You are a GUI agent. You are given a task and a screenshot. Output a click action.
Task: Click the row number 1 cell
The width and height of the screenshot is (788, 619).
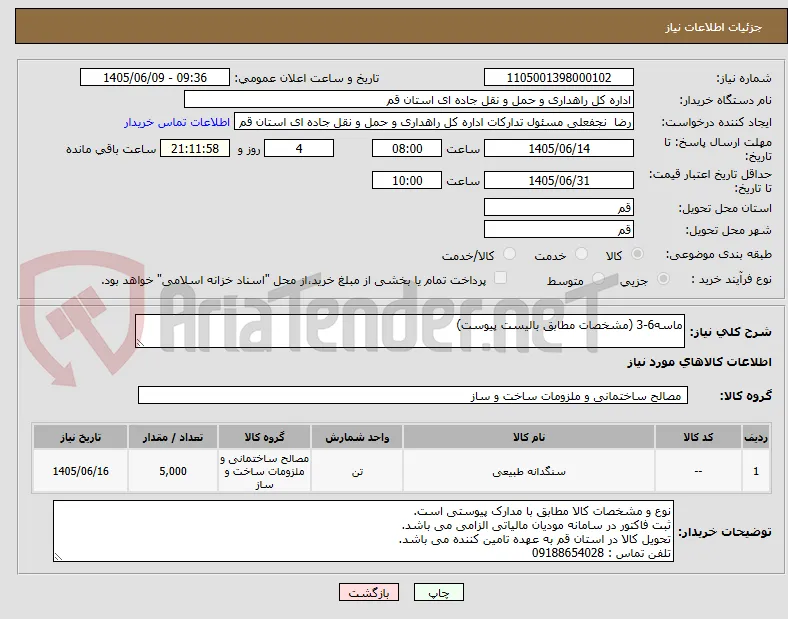click(x=756, y=471)
